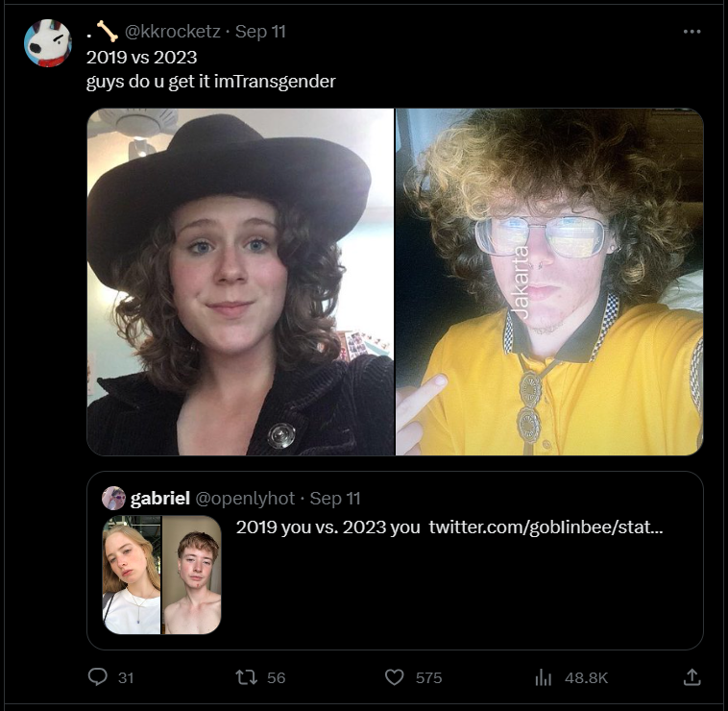Open the three-dot more options menu
The width and height of the screenshot is (728, 711).
[x=692, y=32]
